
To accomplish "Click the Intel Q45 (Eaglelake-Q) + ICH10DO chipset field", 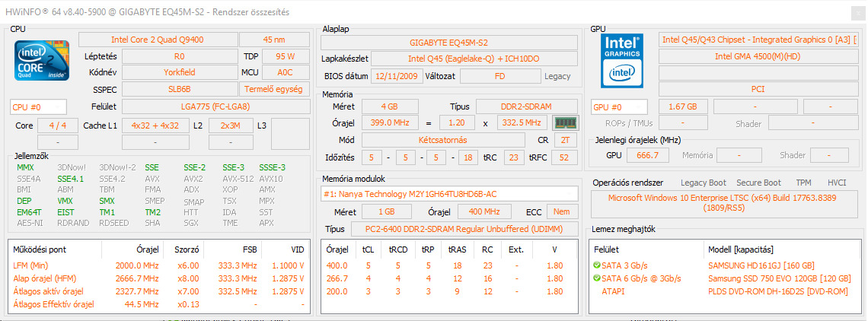I will point(474,59).
